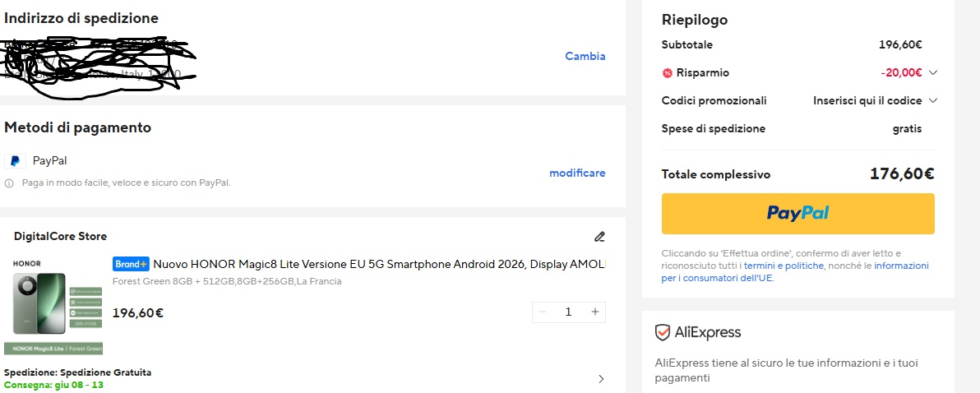Viewport: 980px width, 393px height.
Task: Click the AliExpress security notice text
Action: click(786, 371)
